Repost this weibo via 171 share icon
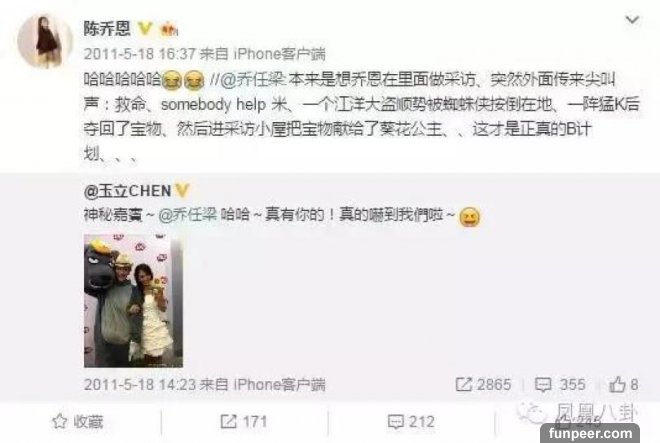Screen dimensions: 660x443 tap(243, 422)
